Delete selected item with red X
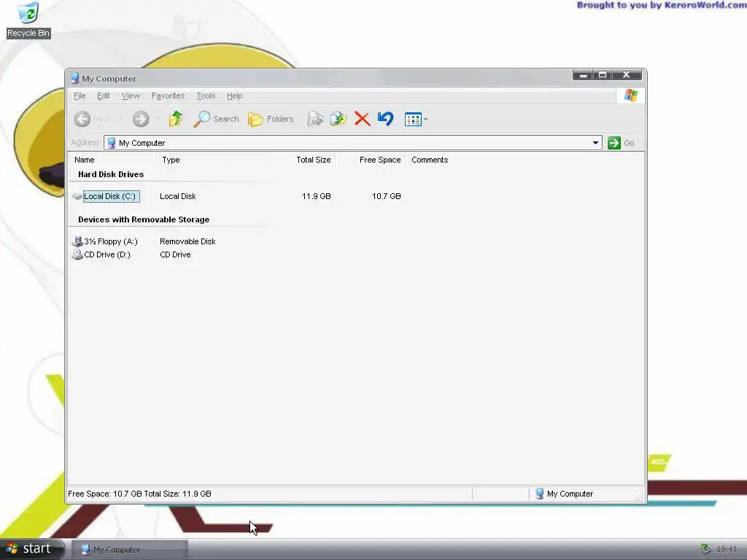Screen dimensions: 747x560 point(362,119)
